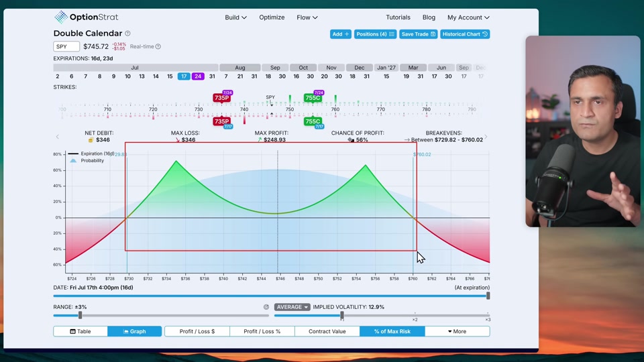Viewport: 644px width, 362px height.
Task: Open the Tutorials link
Action: [398, 17]
